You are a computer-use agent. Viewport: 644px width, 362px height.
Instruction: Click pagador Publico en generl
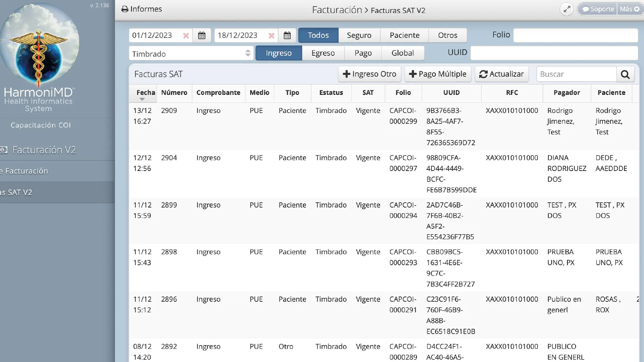tap(564, 305)
